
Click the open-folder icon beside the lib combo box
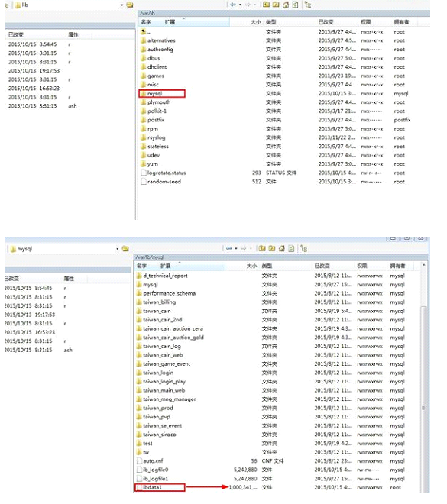[130, 5]
